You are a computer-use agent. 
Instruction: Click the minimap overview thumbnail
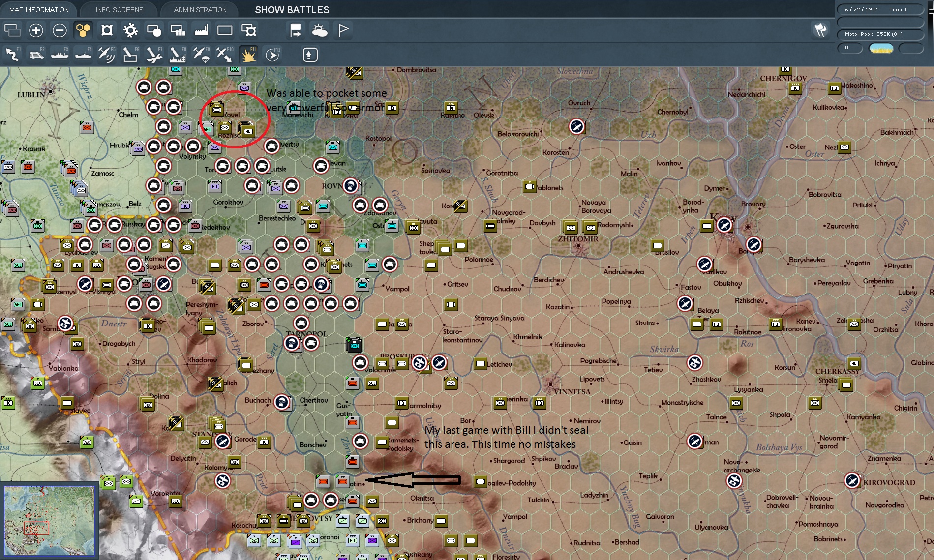click(x=50, y=520)
